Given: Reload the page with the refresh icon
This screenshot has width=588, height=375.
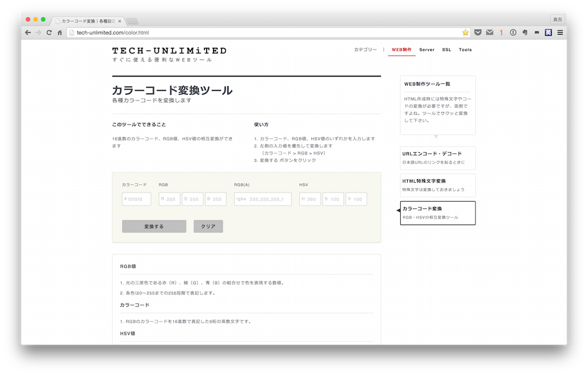Looking at the screenshot, I should click(x=49, y=33).
